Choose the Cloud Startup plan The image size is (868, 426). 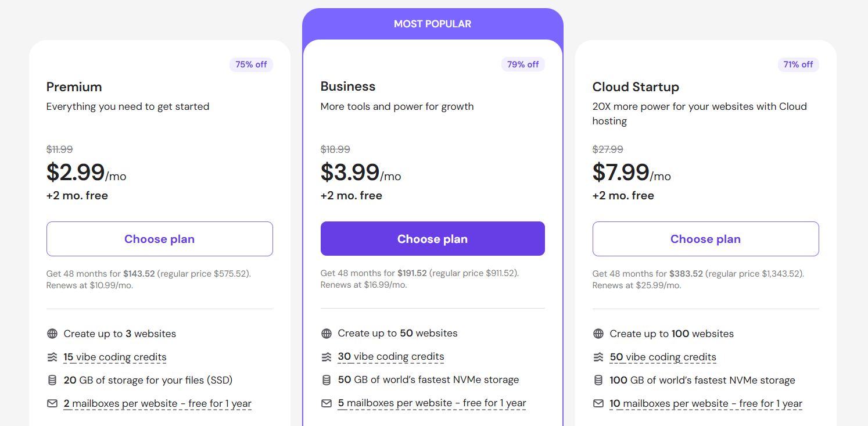click(706, 239)
